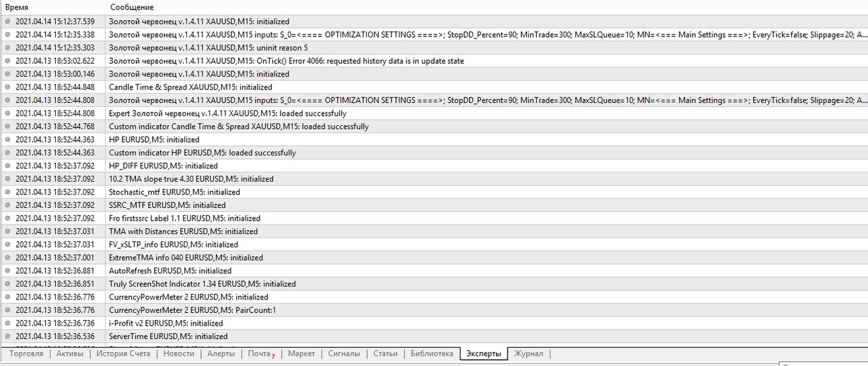Open the Статьи tab
Screen dimensions: 868x366
click(386, 353)
